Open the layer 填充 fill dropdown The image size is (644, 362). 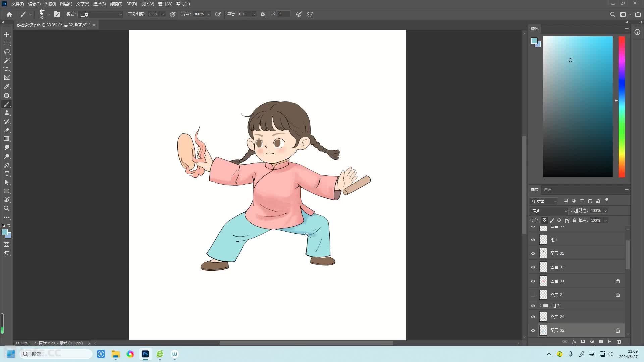click(x=605, y=220)
